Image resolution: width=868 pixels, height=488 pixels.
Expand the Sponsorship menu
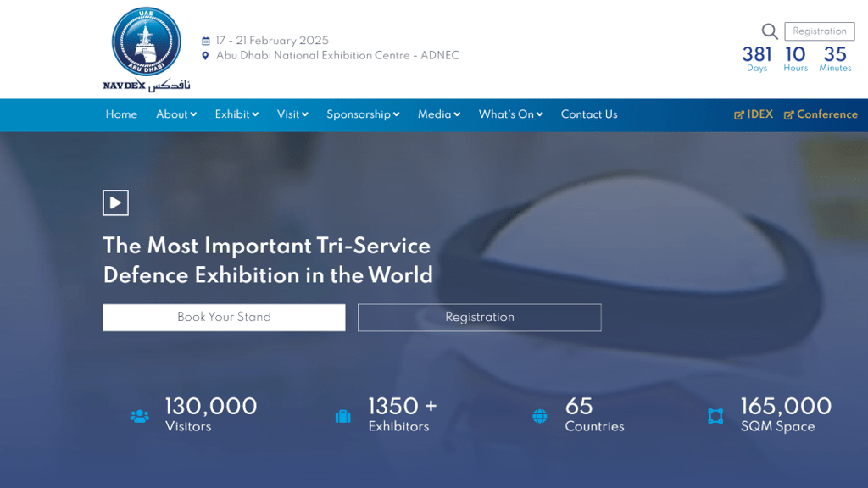click(363, 114)
